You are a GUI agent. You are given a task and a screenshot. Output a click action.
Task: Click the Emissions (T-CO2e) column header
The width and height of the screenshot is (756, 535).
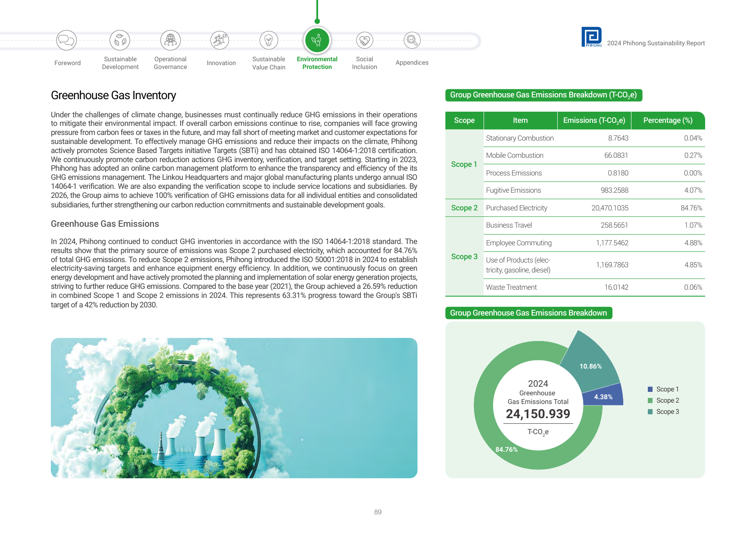(594, 120)
